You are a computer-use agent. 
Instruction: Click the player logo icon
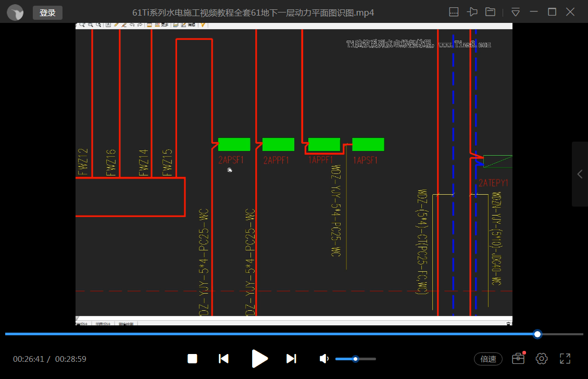coord(16,12)
